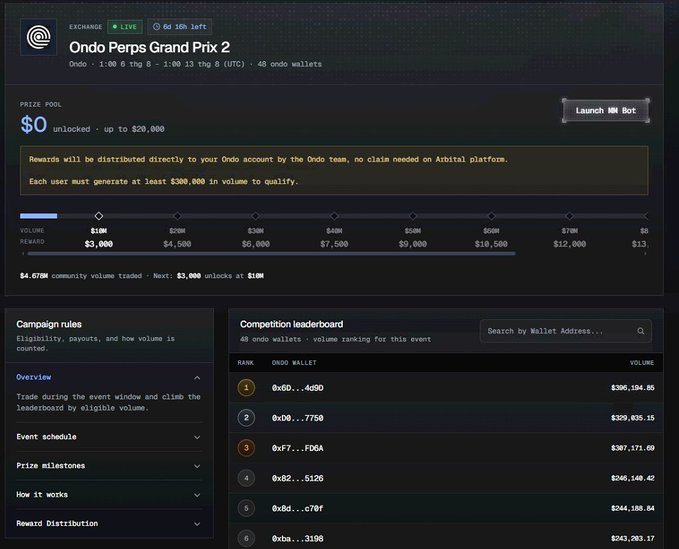Click the clock icon in time-left badge
The width and height of the screenshot is (679, 549).
156,27
